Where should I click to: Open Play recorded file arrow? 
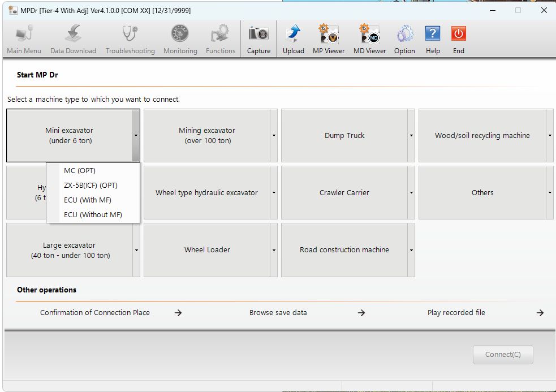point(540,313)
